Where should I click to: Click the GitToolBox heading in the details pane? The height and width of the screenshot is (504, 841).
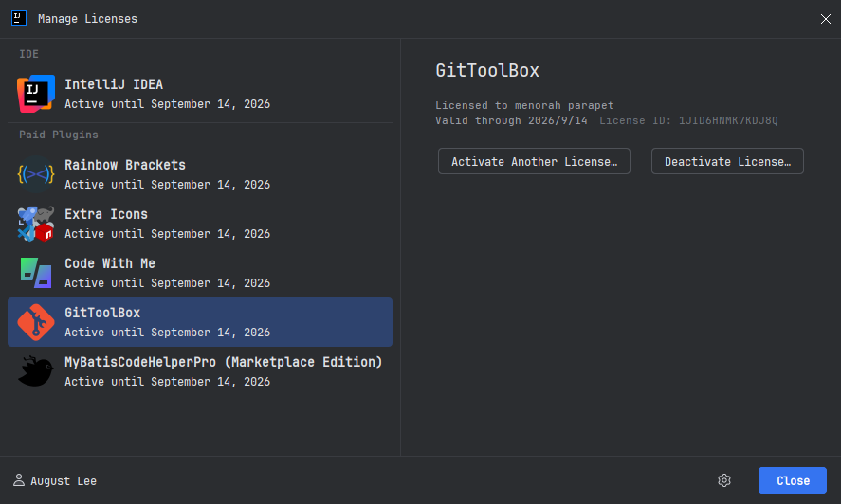(487, 70)
